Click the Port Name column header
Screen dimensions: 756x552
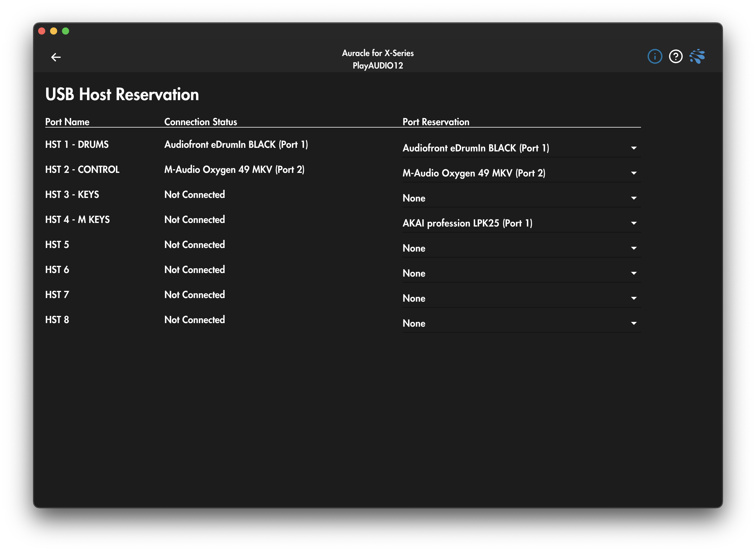[67, 122]
